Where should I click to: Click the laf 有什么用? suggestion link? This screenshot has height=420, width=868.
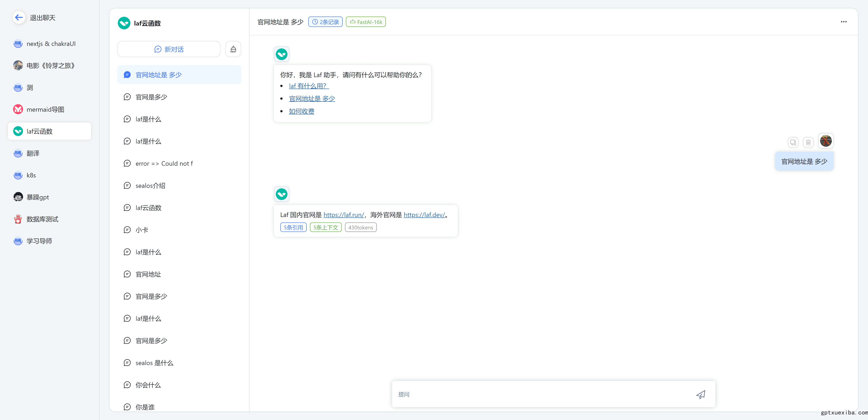(309, 86)
